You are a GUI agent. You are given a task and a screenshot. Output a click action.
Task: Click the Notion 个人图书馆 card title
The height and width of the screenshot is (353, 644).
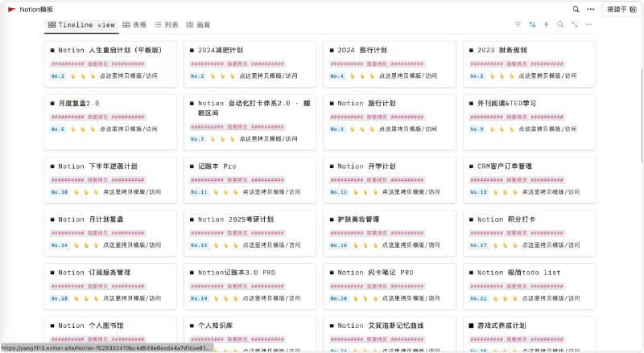pos(90,326)
